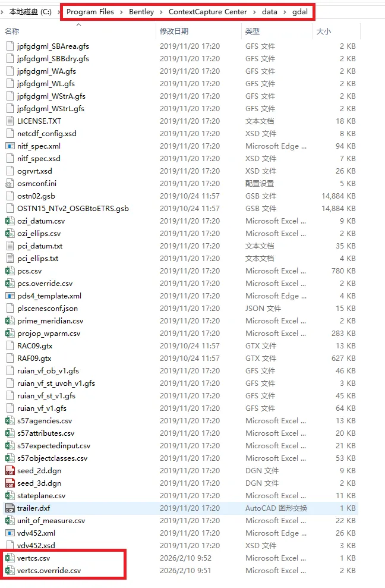Click the DGN icon beside seed_3d.dgn

click(x=10, y=483)
